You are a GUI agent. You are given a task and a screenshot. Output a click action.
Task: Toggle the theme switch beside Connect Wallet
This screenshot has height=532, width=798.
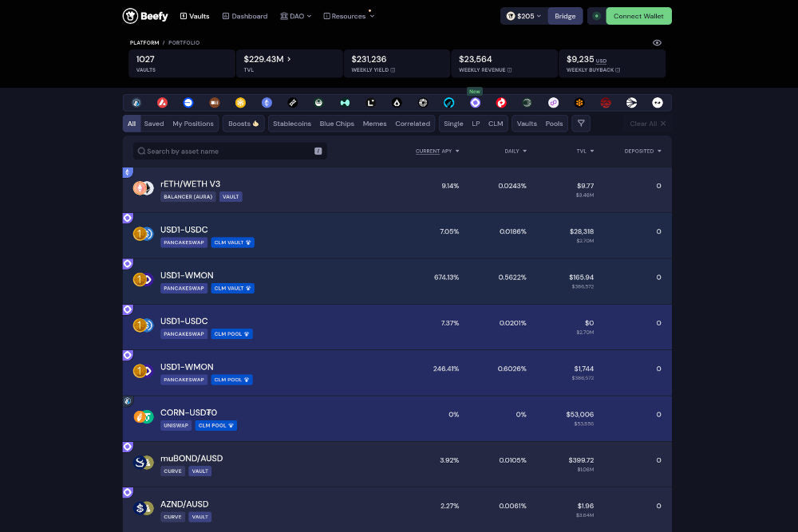[x=597, y=16]
